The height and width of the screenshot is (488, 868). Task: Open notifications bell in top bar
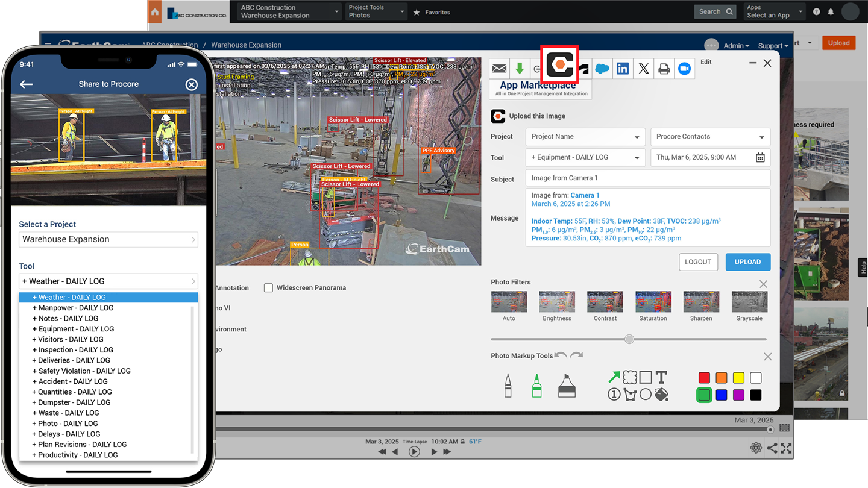click(831, 11)
